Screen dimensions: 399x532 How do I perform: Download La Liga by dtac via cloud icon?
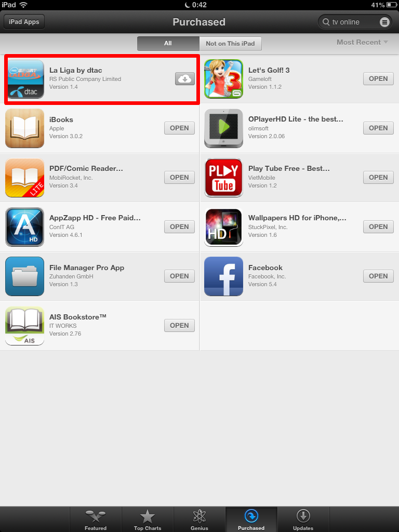tap(184, 79)
